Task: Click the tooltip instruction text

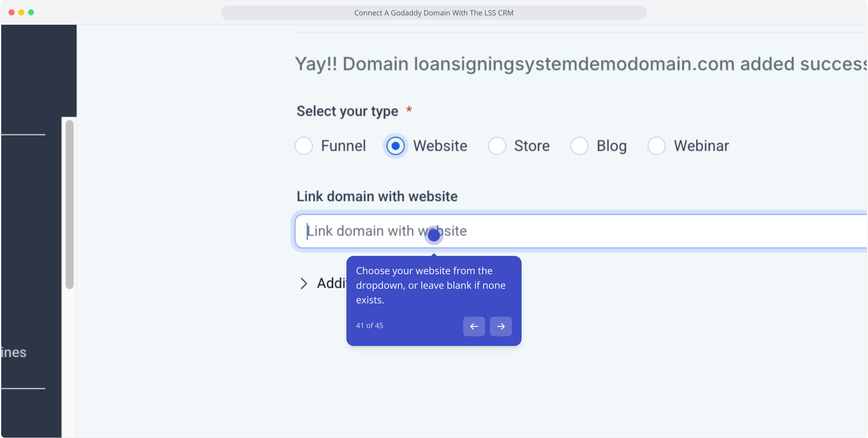Action: (431, 286)
